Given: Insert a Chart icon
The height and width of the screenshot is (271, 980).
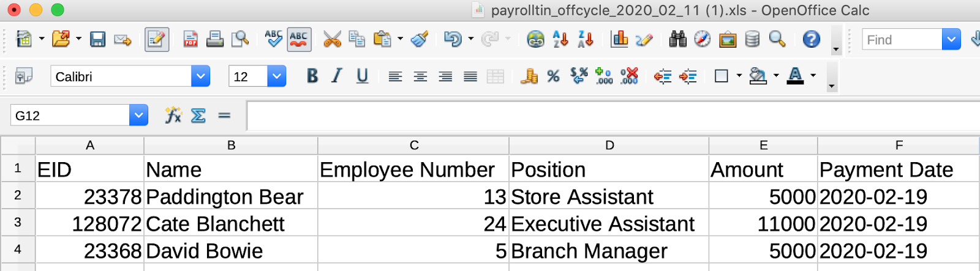Looking at the screenshot, I should (619, 40).
